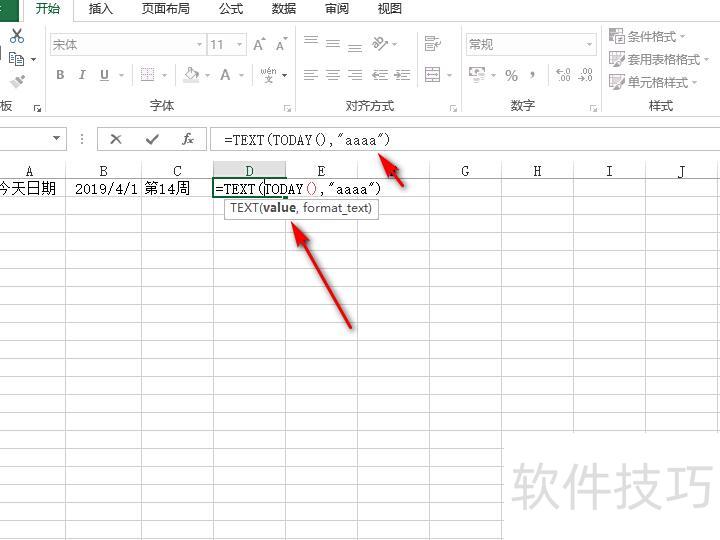720x540 pixels.
Task: Click the Align Right icon
Action: [355, 75]
